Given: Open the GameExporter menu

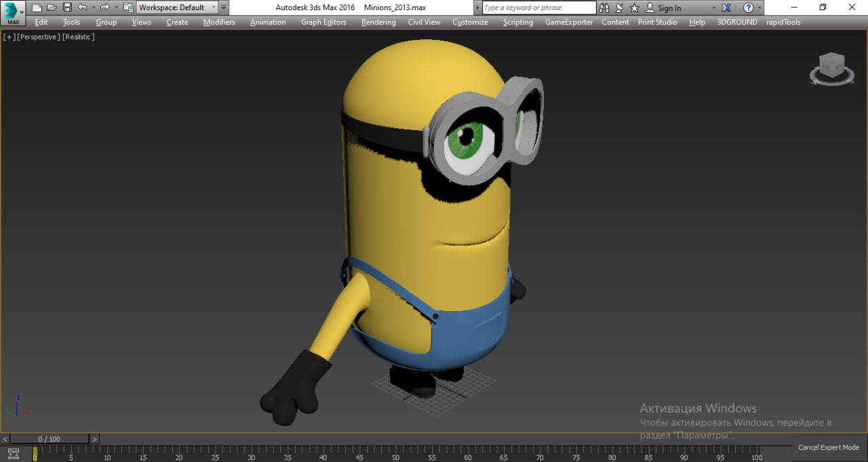Looking at the screenshot, I should pos(569,22).
